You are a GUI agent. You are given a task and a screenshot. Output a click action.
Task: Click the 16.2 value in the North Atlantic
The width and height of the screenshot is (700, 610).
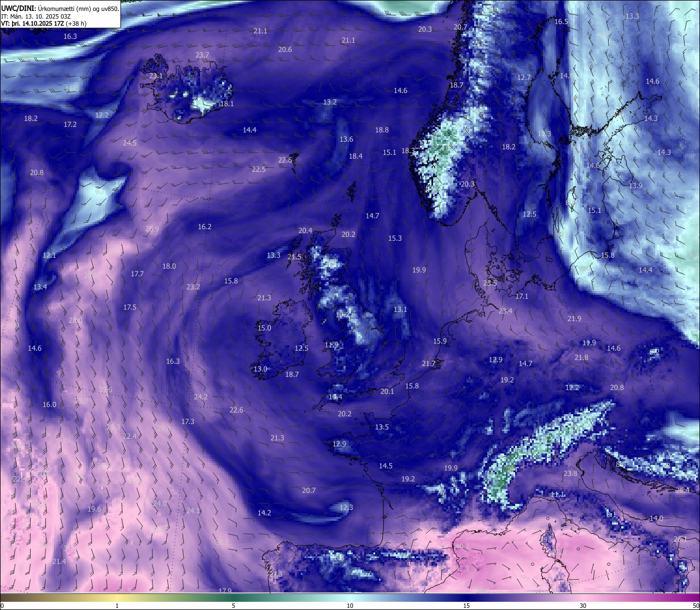pos(205,226)
